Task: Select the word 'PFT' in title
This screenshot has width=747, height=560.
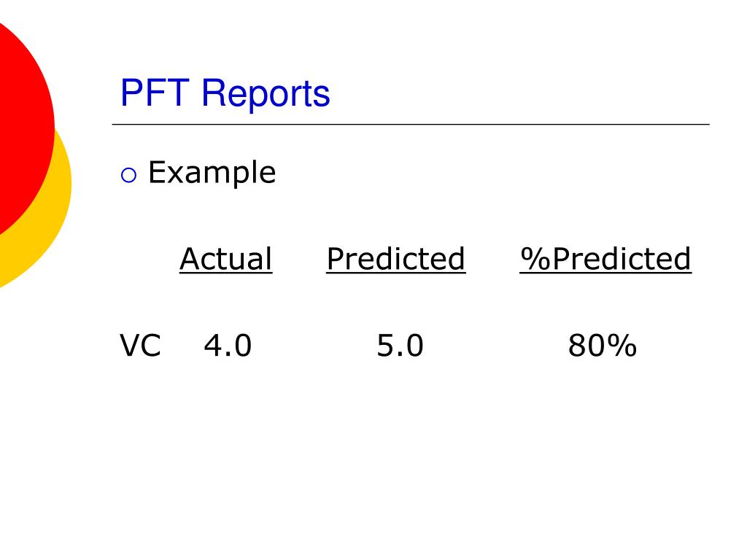Action: point(155,93)
